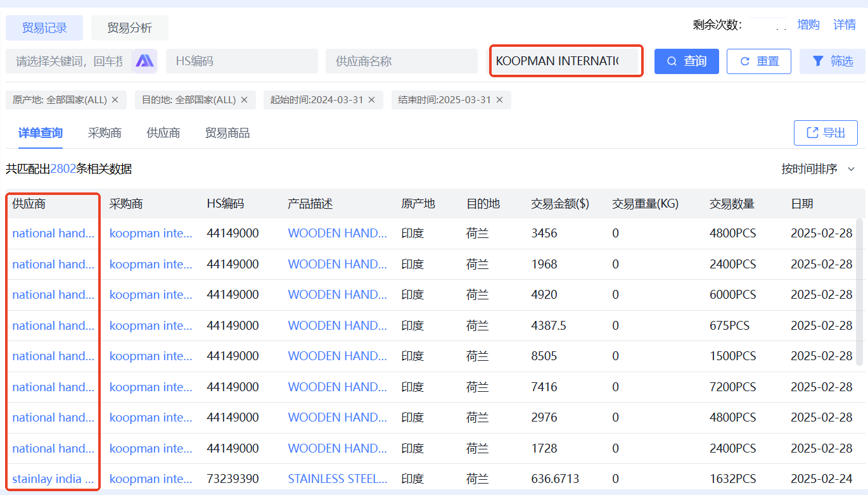Click the 交易数量 column header
The width and height of the screenshot is (868, 495).
point(732,204)
